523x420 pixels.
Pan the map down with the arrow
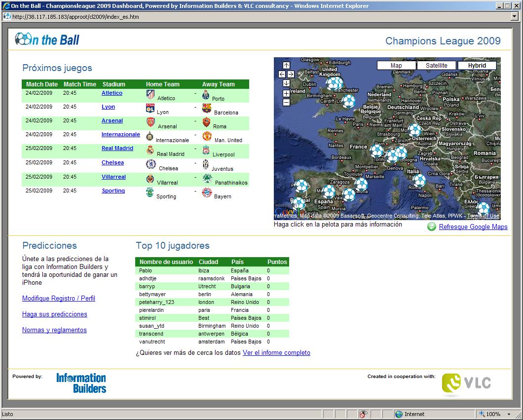tap(287, 83)
